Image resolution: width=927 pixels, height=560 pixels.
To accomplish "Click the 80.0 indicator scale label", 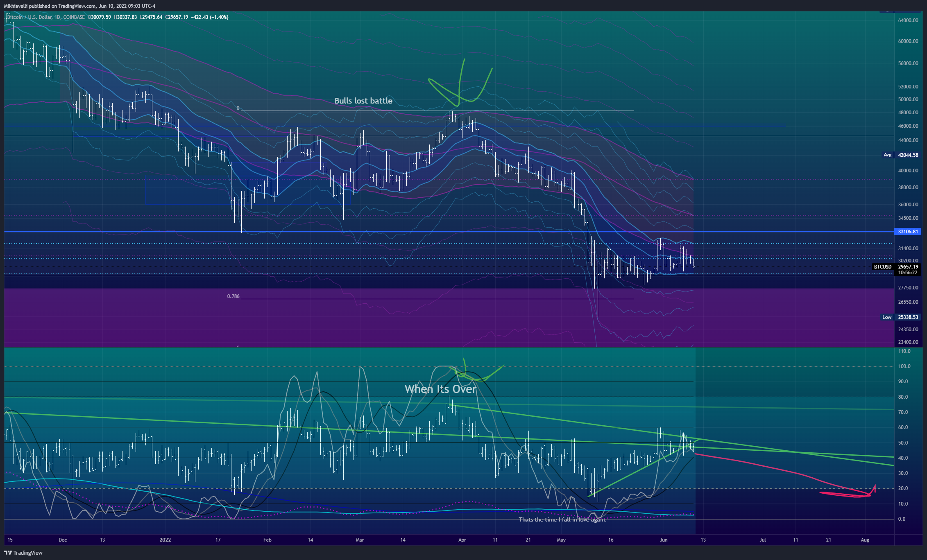I will pyautogui.click(x=903, y=397).
